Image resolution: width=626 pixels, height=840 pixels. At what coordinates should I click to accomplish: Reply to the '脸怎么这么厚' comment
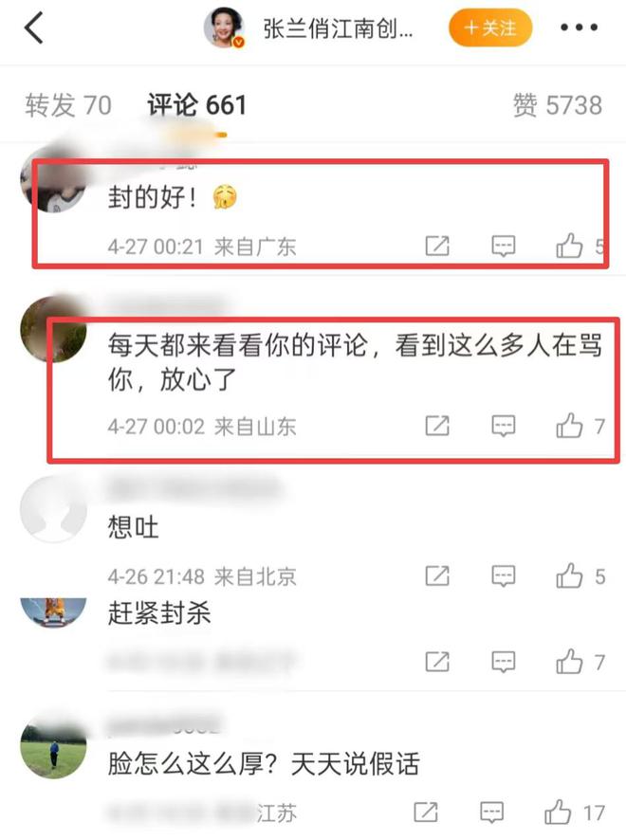(491, 813)
